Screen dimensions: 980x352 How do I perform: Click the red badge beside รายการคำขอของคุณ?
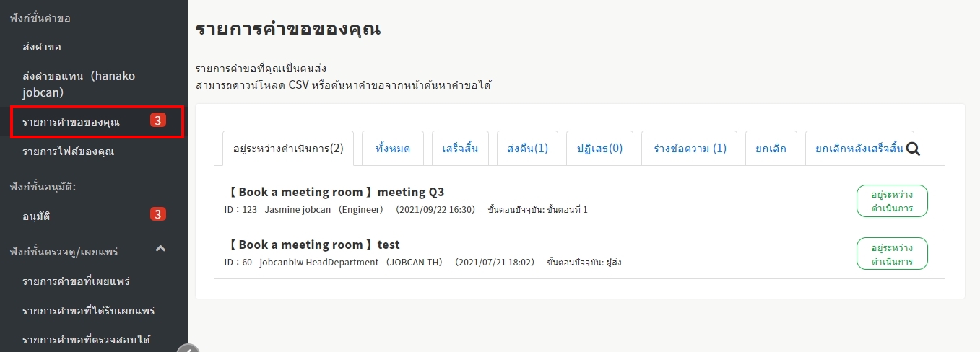click(158, 120)
